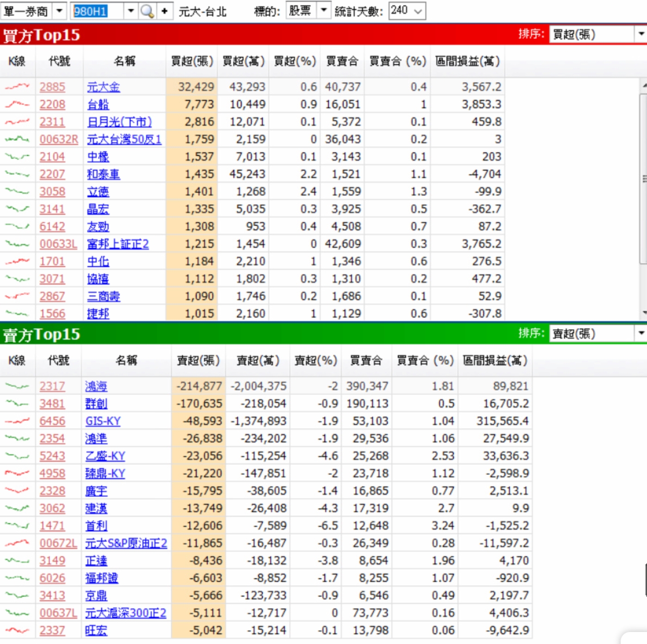The width and height of the screenshot is (647, 644).
Task: Open the 和泰車 stock name link
Action: point(103,174)
